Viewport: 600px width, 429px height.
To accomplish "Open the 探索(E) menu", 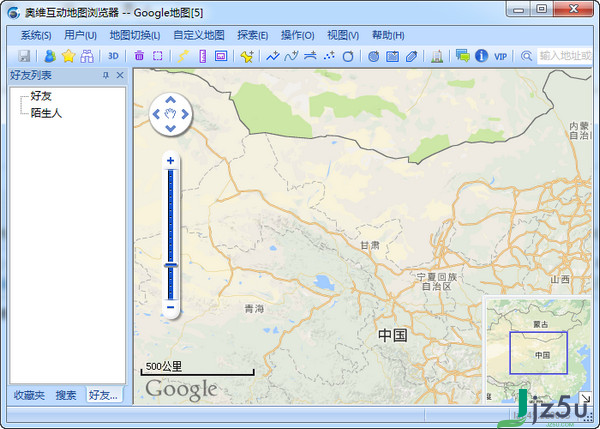I will click(253, 35).
